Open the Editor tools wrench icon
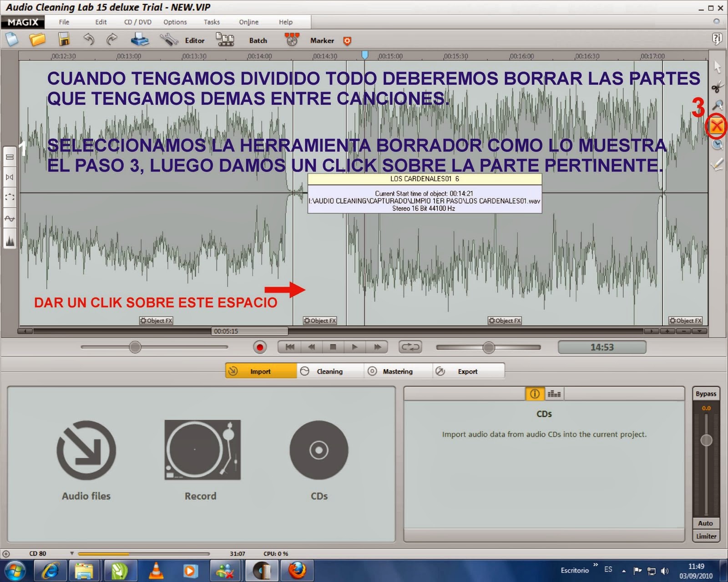This screenshot has height=582, width=728. 169,40
